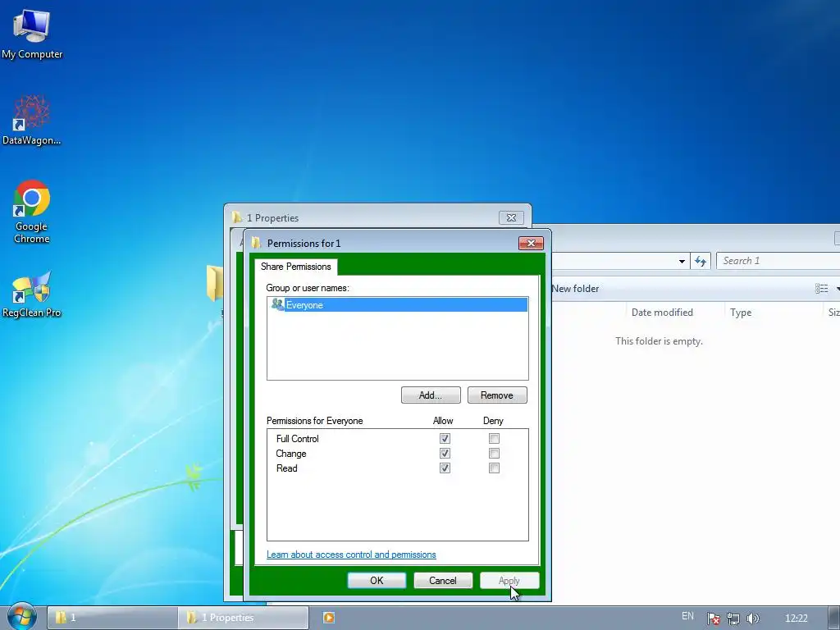Click the Read permission label
Screen dimensions: 840x630
coord(286,468)
